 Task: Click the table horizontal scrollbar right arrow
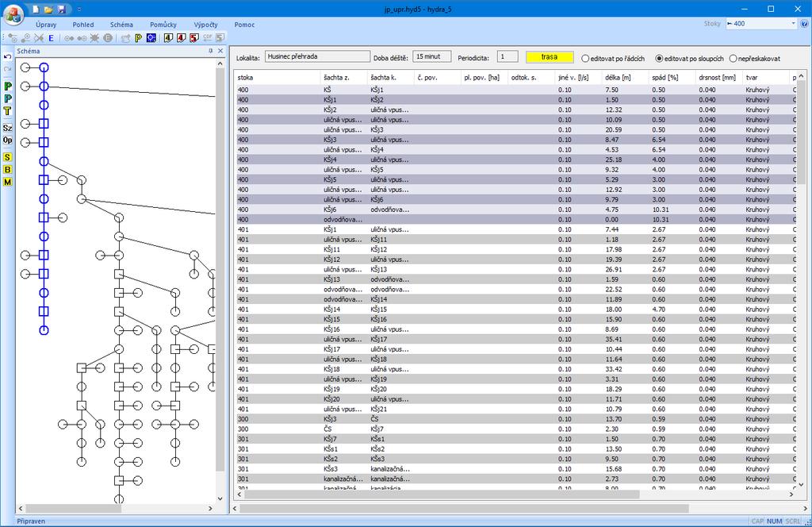click(x=791, y=494)
